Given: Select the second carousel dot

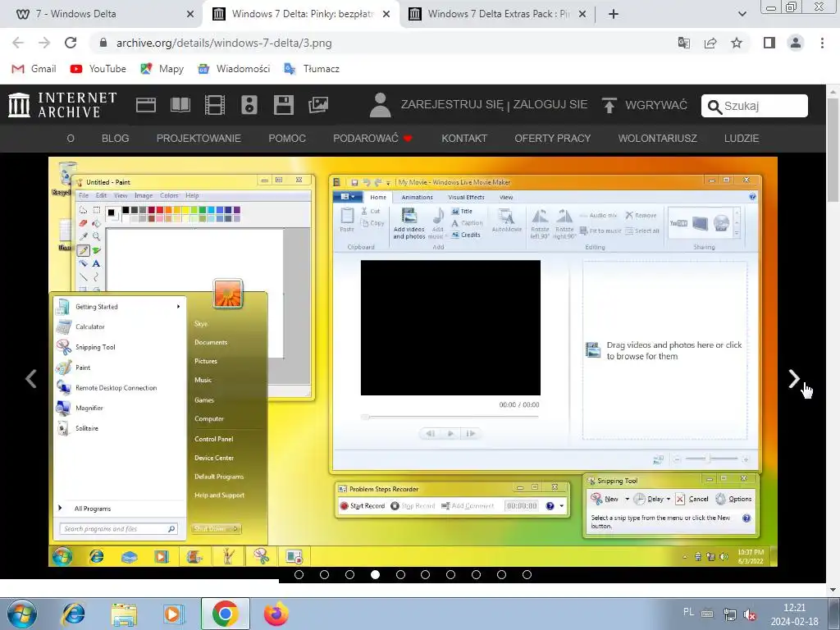Looking at the screenshot, I should (324, 575).
